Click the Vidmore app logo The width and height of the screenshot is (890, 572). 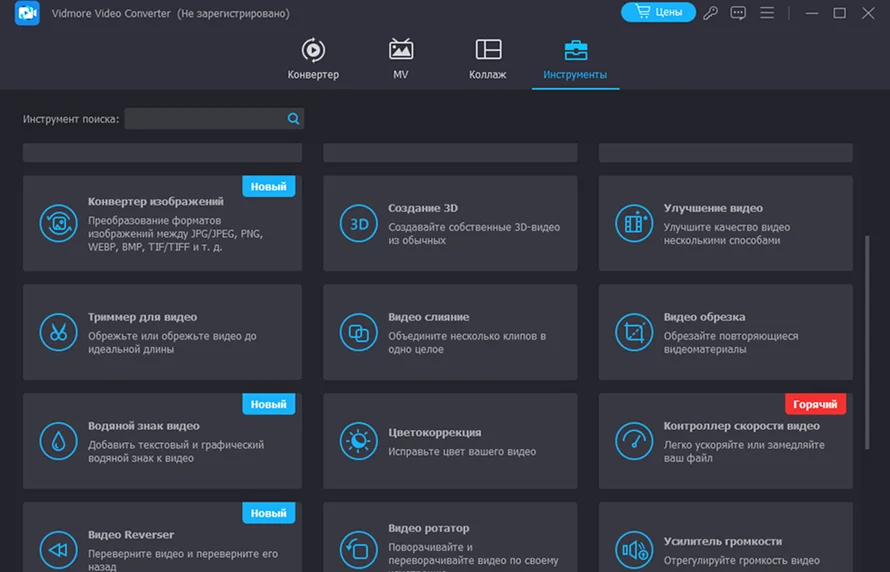(27, 13)
